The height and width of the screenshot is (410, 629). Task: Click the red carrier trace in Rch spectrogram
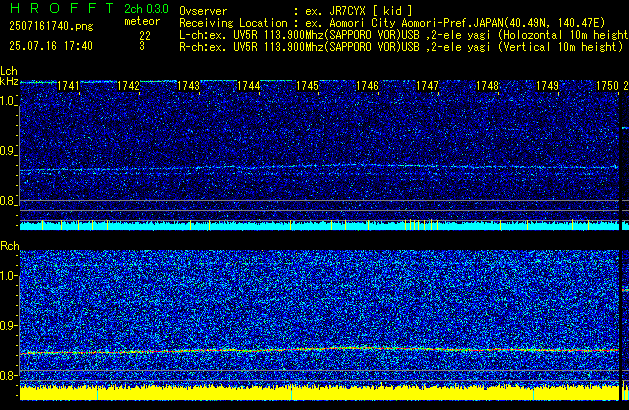point(319,350)
